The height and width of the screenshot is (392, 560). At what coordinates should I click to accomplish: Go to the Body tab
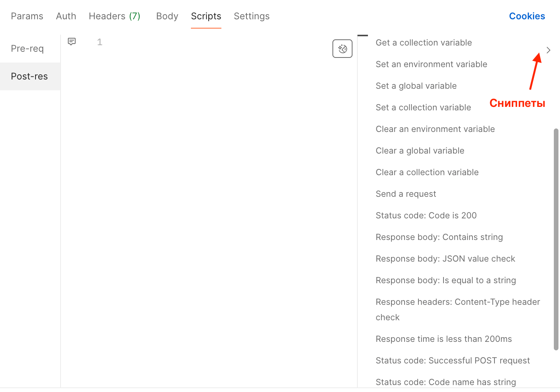point(167,16)
